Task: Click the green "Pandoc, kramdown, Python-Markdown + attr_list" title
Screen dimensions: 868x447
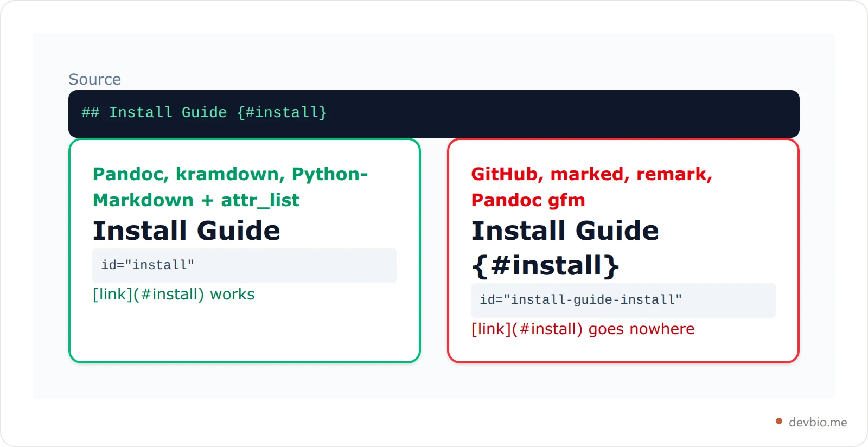Action: 231,187
